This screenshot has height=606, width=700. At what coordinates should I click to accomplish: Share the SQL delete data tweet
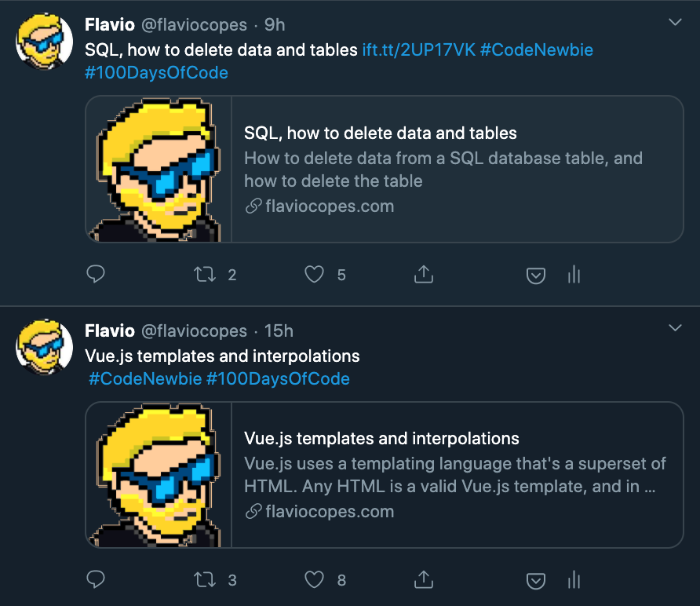[423, 274]
